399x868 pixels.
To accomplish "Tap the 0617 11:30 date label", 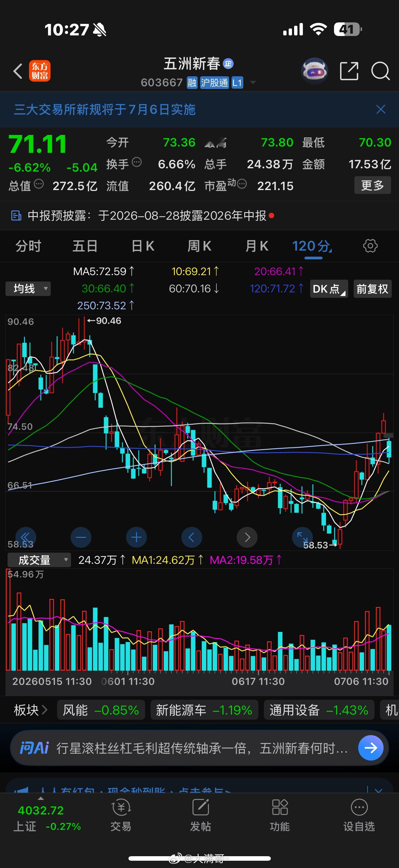I will (x=258, y=681).
